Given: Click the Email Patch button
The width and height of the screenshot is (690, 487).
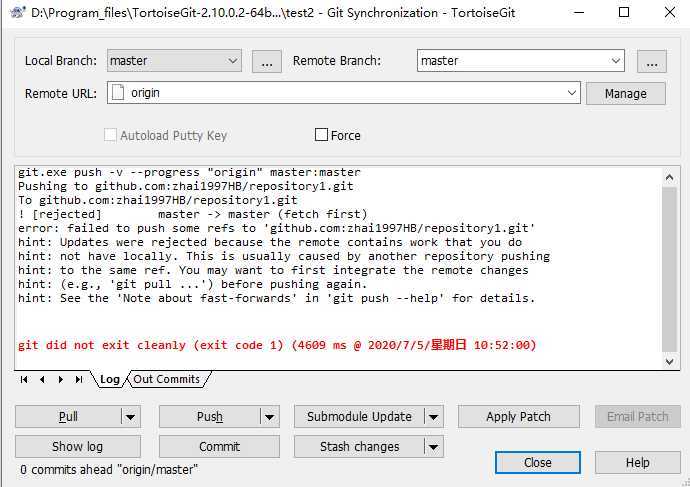Looking at the screenshot, I should coord(638,417).
